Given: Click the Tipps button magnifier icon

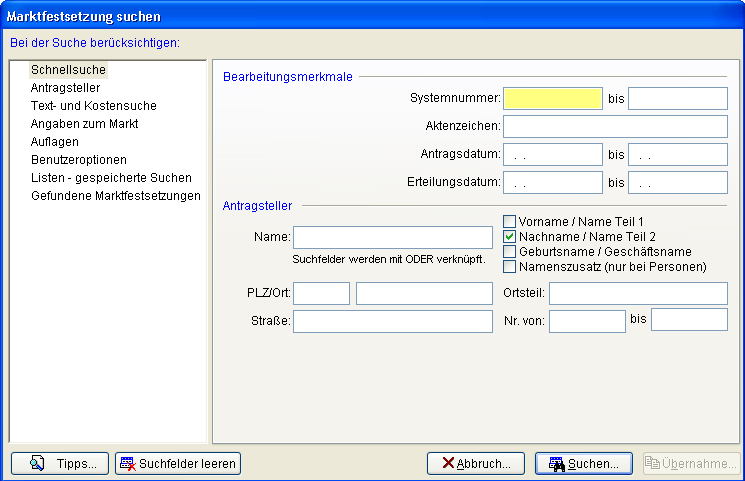Looking at the screenshot, I should (x=38, y=463).
